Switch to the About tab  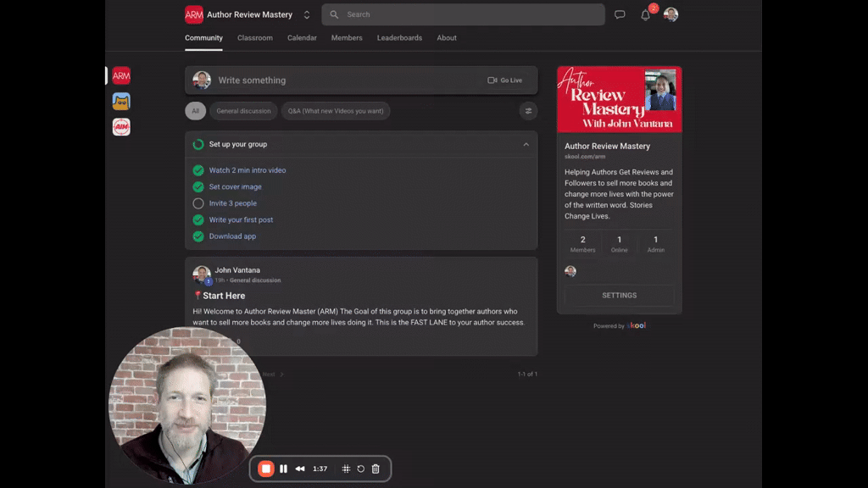point(446,37)
